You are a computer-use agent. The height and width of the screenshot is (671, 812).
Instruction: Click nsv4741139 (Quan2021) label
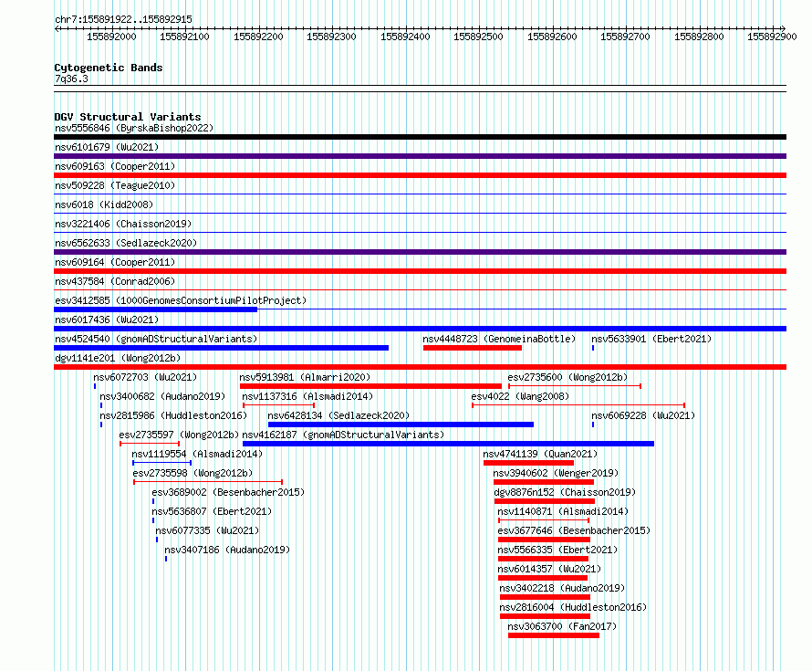click(x=540, y=454)
